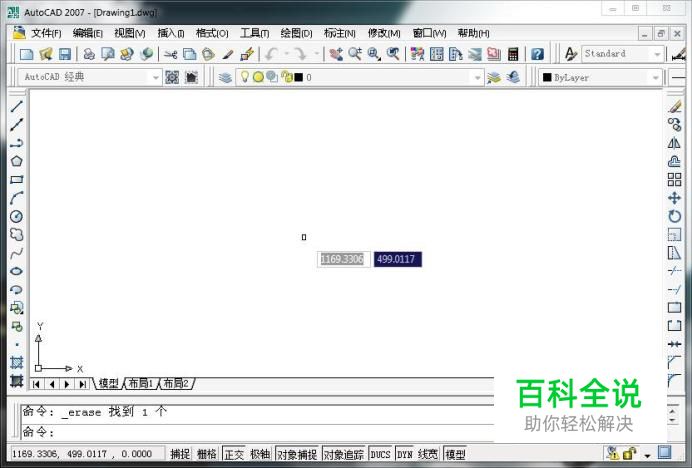Select the Line draw tool

[x=17, y=106]
